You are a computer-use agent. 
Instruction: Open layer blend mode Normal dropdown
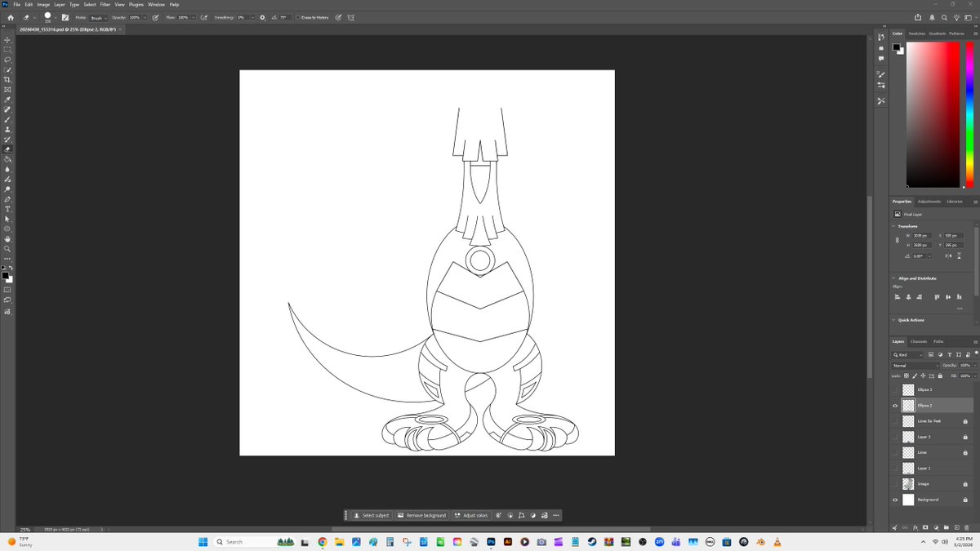[x=915, y=365]
